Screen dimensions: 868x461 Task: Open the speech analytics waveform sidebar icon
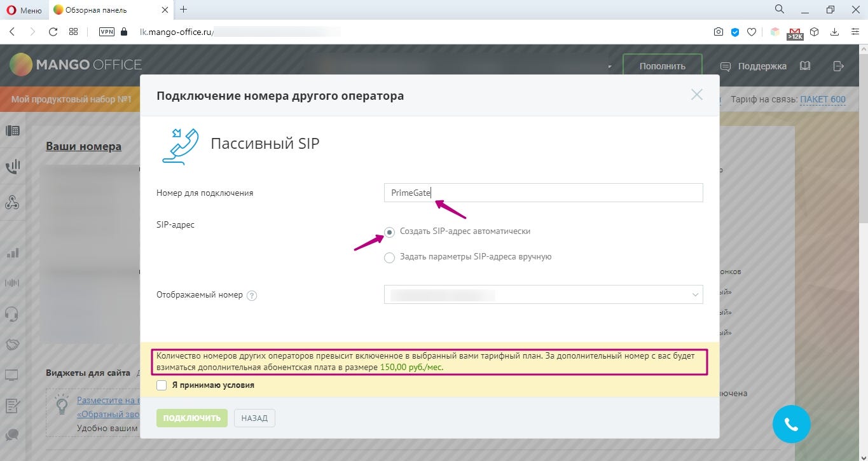[12, 283]
